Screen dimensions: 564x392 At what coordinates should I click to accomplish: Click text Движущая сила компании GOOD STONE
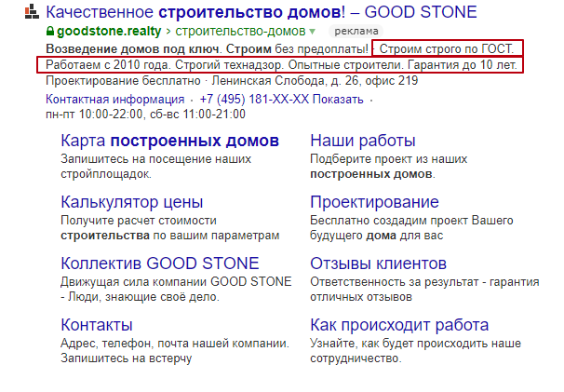click(x=176, y=281)
